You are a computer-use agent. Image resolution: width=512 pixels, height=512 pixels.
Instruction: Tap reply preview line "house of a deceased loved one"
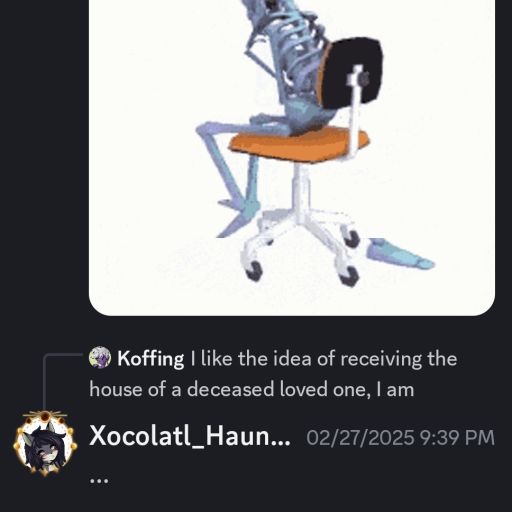pyautogui.click(x=252, y=389)
